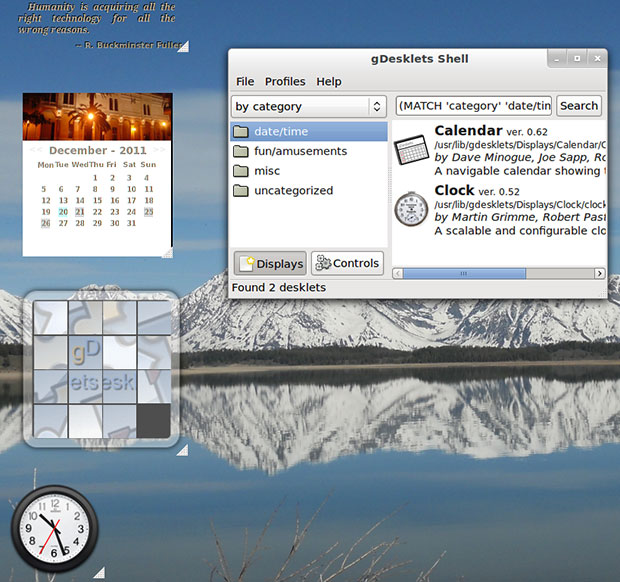Screen dimensions: 620x582
Task: Select December 31 in the calendar
Action: pyautogui.click(x=131, y=223)
